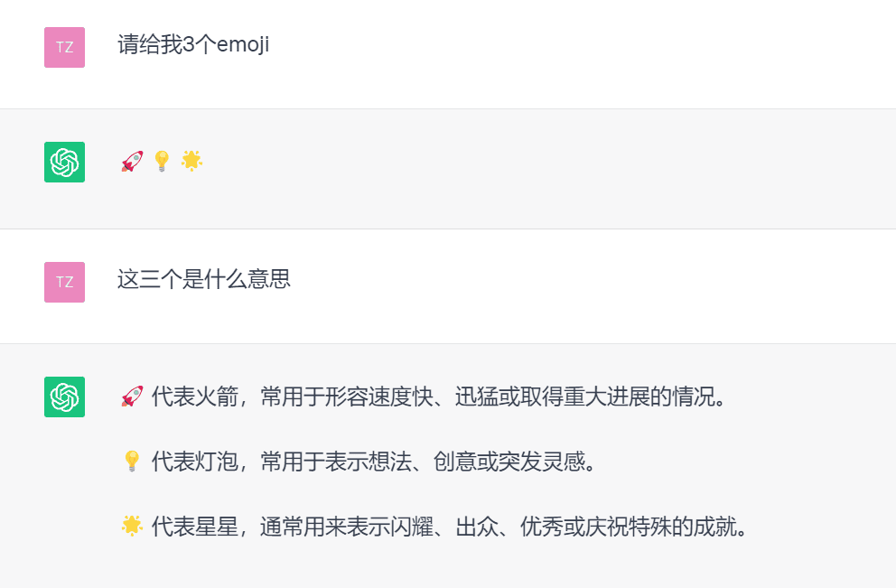Click the star emoji in the first reply
This screenshot has width=896, height=588.
point(191,161)
